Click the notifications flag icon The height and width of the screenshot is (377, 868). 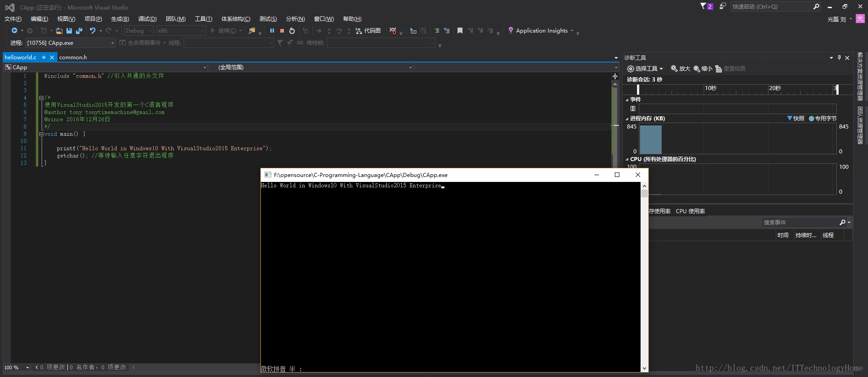pyautogui.click(x=703, y=6)
